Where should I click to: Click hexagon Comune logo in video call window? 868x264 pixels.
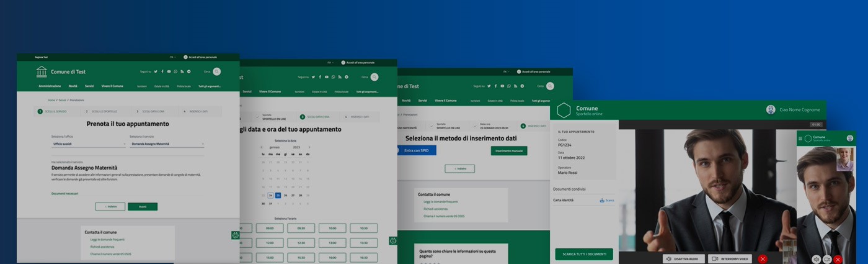click(564, 111)
